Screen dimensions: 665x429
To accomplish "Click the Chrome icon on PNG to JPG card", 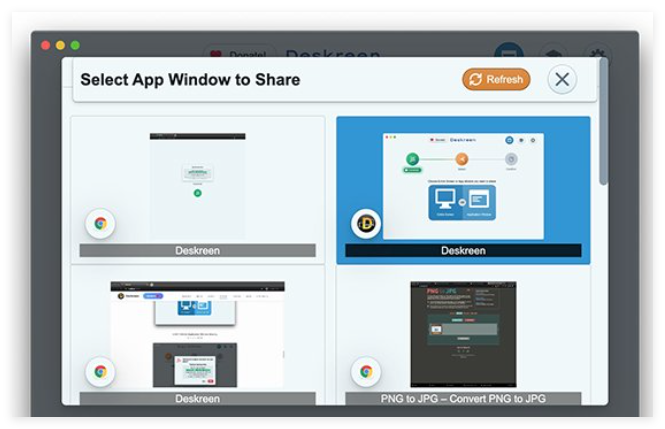I will [366, 372].
